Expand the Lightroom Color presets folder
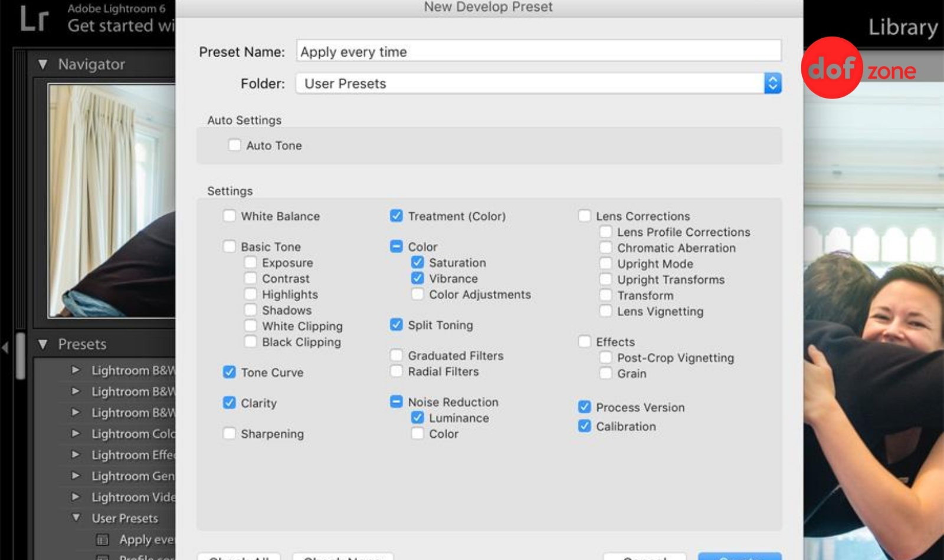 (x=76, y=433)
